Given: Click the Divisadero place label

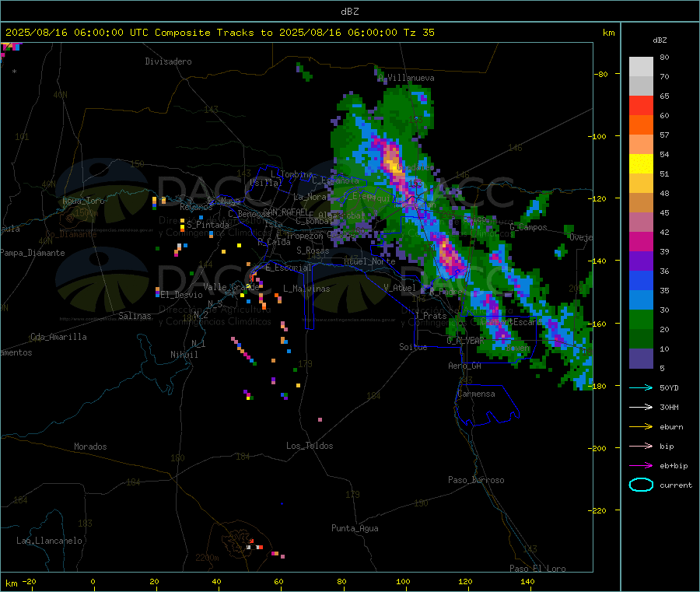Looking at the screenshot, I should tap(168, 61).
